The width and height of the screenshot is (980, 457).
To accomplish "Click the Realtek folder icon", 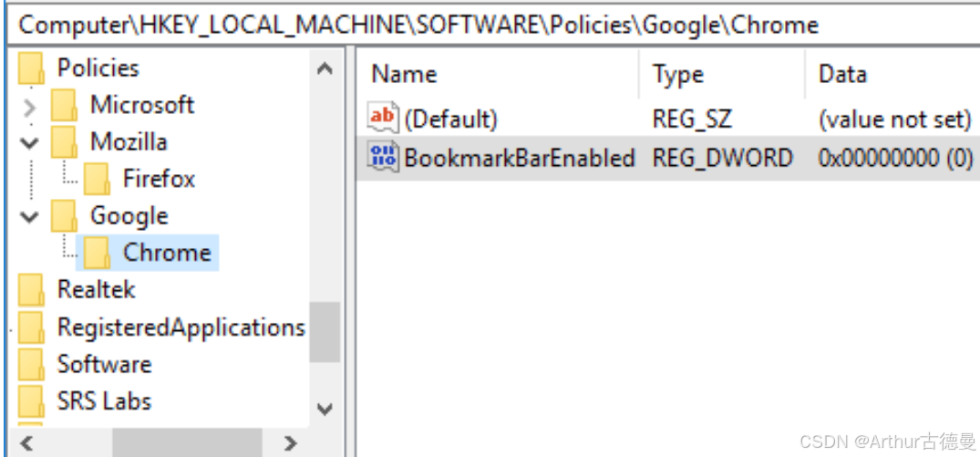I will (31, 289).
